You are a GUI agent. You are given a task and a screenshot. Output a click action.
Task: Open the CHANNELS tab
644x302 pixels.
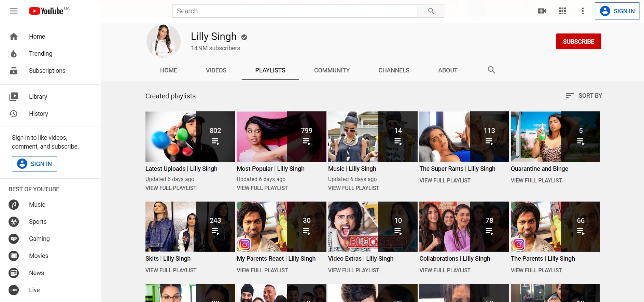394,70
